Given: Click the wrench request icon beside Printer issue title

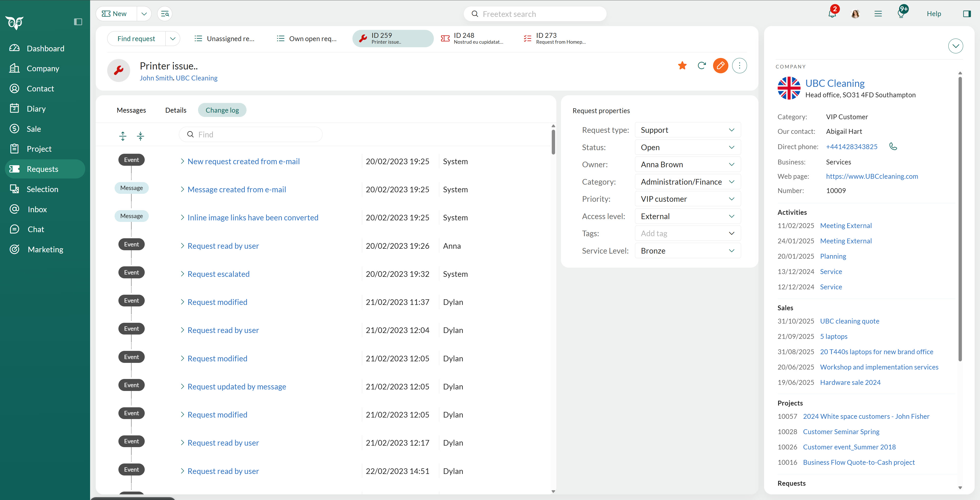Looking at the screenshot, I should [x=119, y=70].
